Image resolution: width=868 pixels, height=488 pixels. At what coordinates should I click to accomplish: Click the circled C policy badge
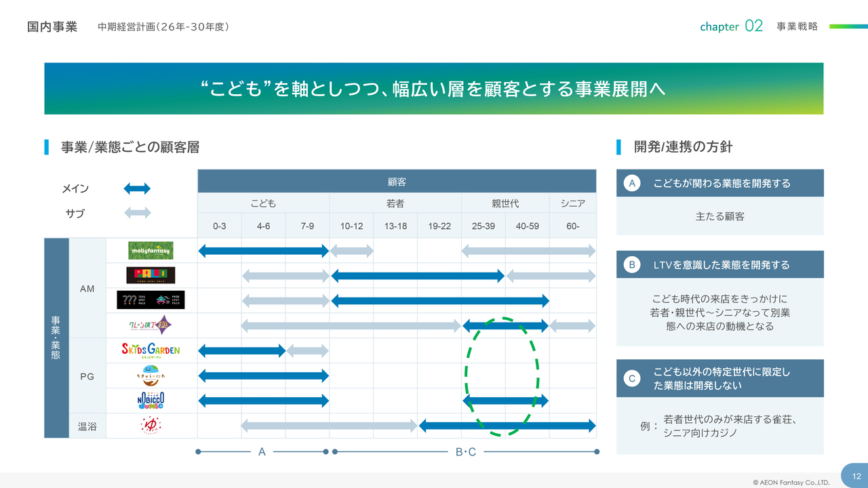pyautogui.click(x=632, y=378)
